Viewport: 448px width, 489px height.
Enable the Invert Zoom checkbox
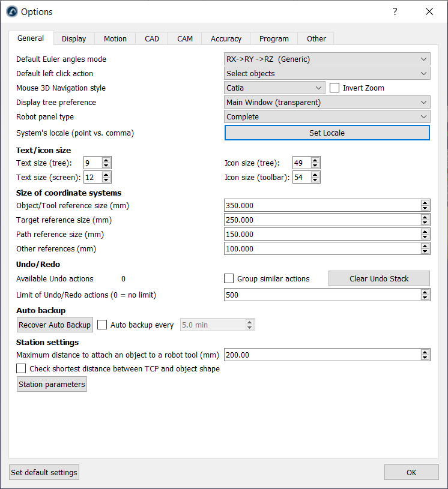335,88
